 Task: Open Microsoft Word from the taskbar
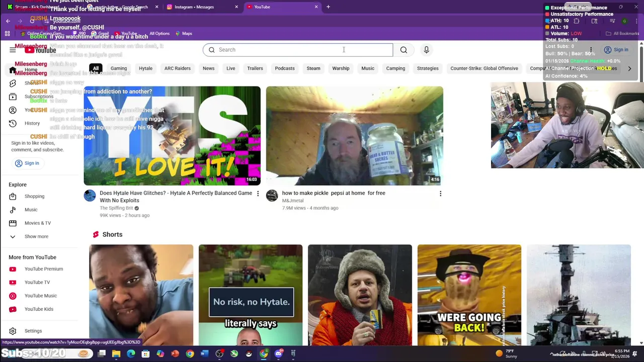[x=204, y=354]
